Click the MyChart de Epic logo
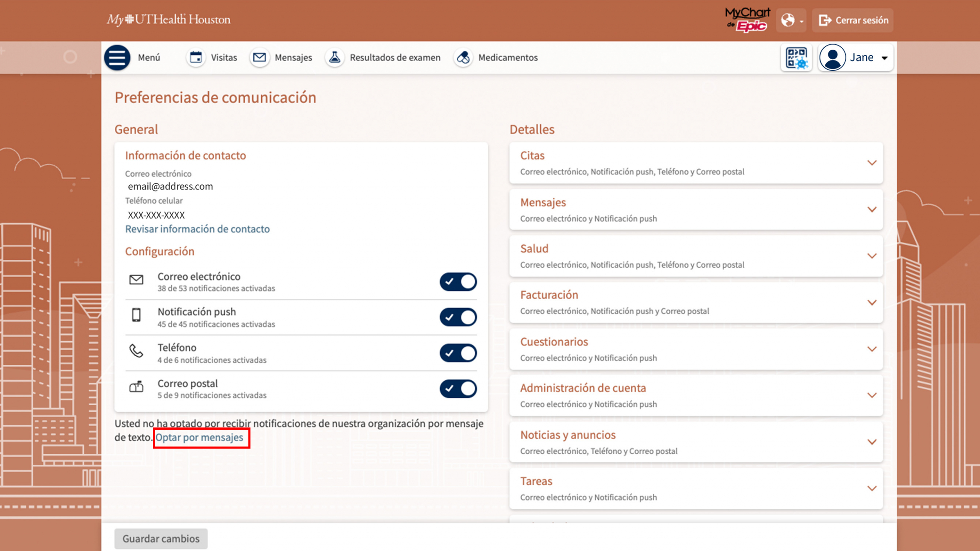This screenshot has height=551, width=980. [x=747, y=20]
